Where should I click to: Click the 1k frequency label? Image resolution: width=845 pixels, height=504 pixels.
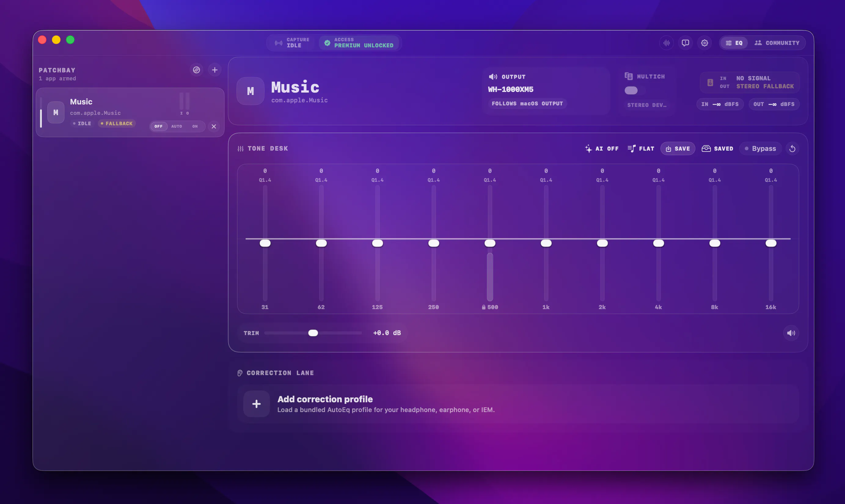tap(546, 307)
